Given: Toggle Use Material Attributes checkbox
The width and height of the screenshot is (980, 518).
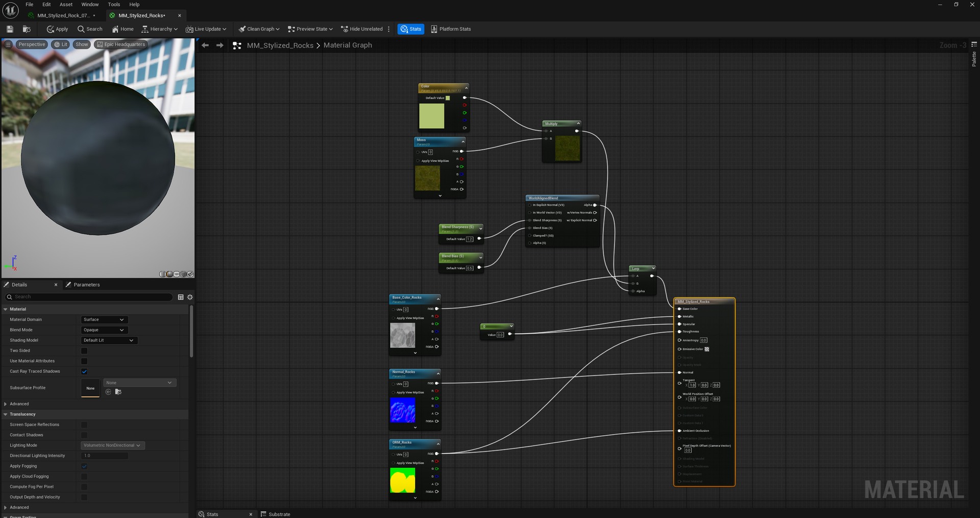Looking at the screenshot, I should click(84, 361).
